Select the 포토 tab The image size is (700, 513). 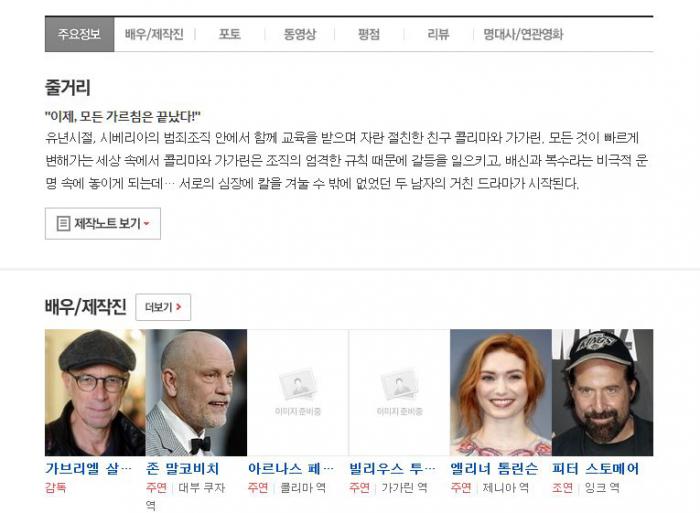tap(230, 34)
